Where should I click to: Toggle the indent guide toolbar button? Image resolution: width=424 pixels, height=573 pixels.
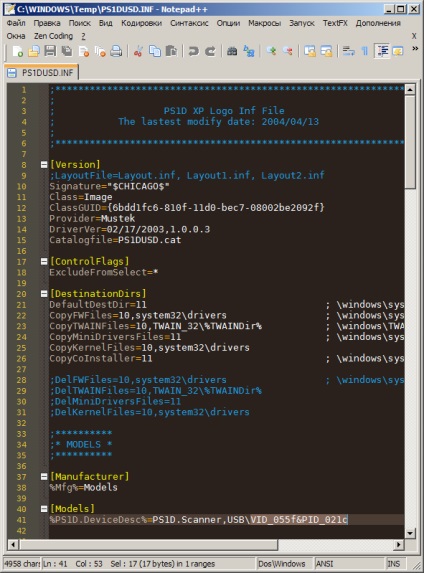(x=382, y=52)
